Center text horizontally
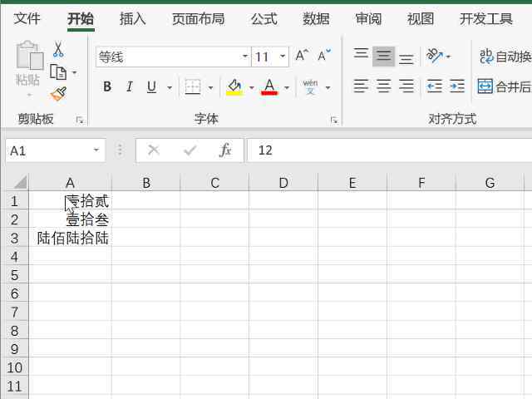This screenshot has height=399, width=532. (x=383, y=86)
